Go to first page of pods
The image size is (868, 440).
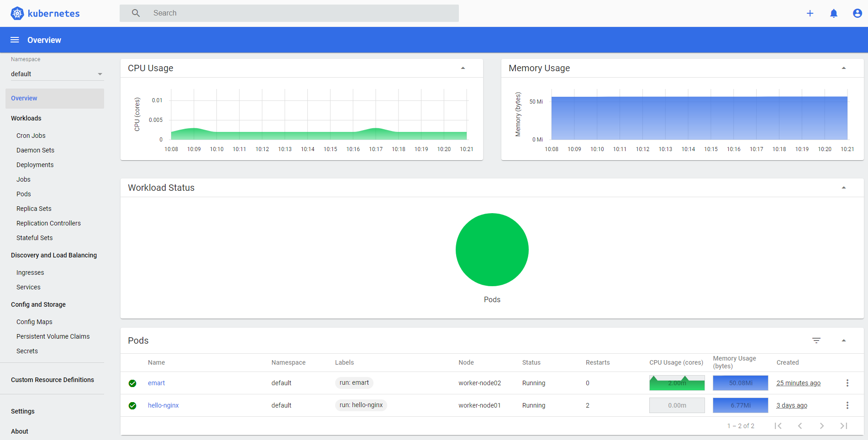(x=778, y=426)
